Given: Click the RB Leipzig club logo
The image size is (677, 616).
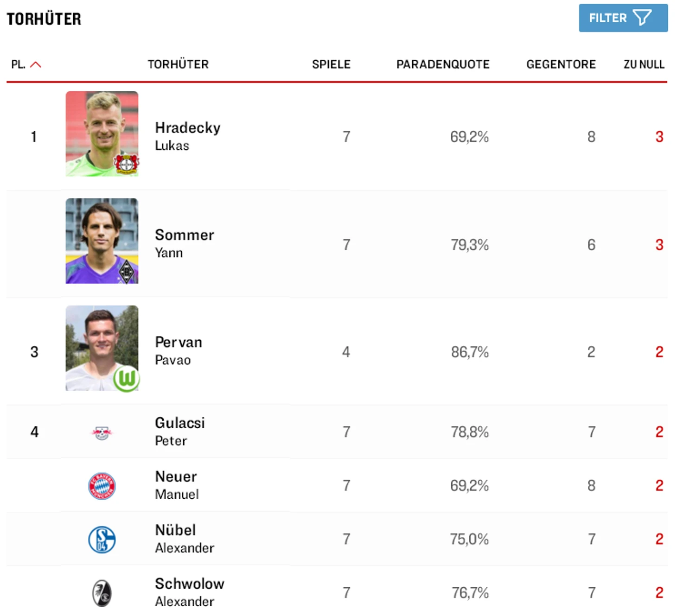Looking at the screenshot, I should 102,432.
